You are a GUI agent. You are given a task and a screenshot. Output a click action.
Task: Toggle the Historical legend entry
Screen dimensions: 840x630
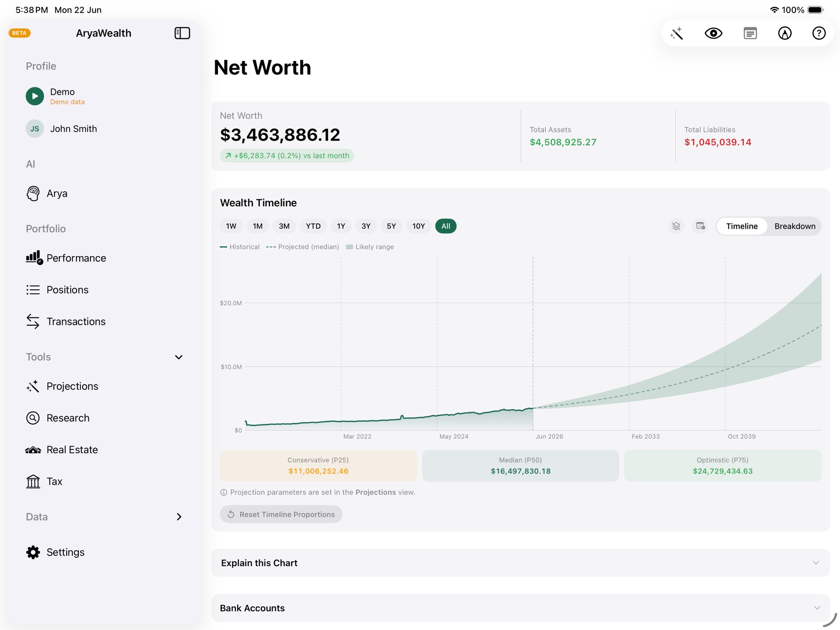click(239, 247)
